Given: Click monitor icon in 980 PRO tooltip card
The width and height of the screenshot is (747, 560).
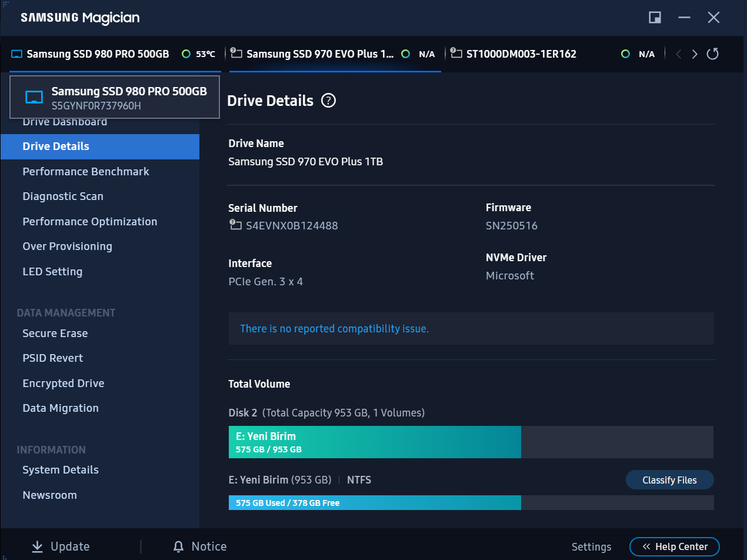Looking at the screenshot, I should click(34, 98).
